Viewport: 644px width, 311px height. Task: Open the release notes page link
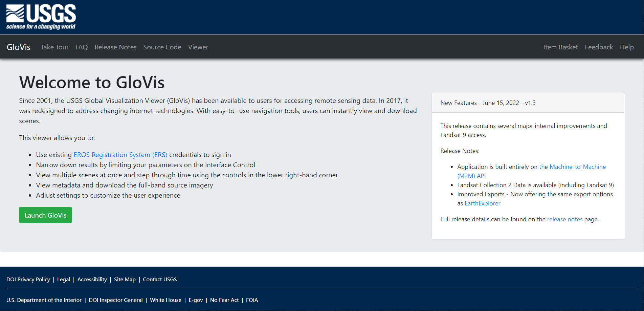click(565, 219)
